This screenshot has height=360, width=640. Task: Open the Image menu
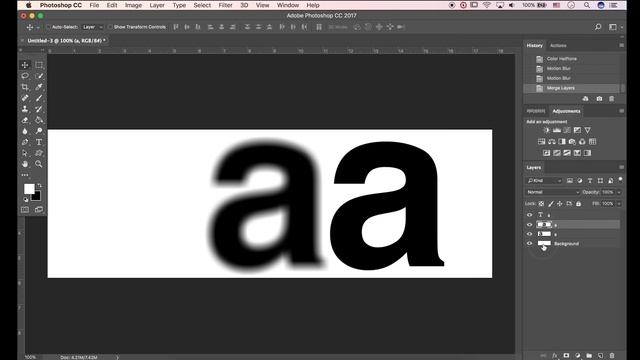133,5
